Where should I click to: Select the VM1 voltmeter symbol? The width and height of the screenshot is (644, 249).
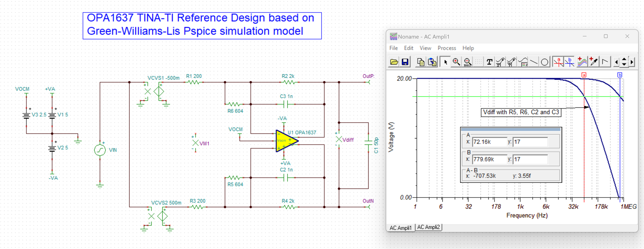click(x=195, y=143)
